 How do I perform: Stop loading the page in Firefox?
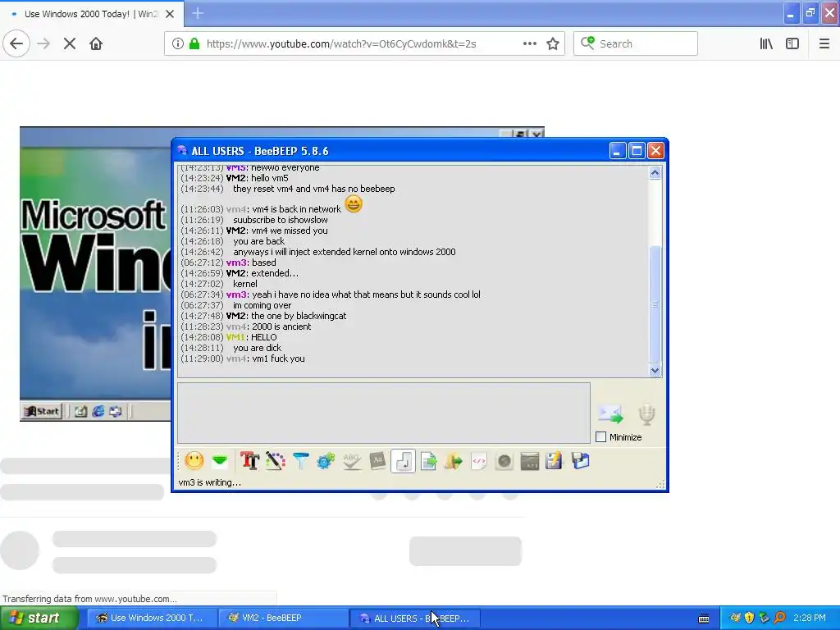pyautogui.click(x=70, y=43)
